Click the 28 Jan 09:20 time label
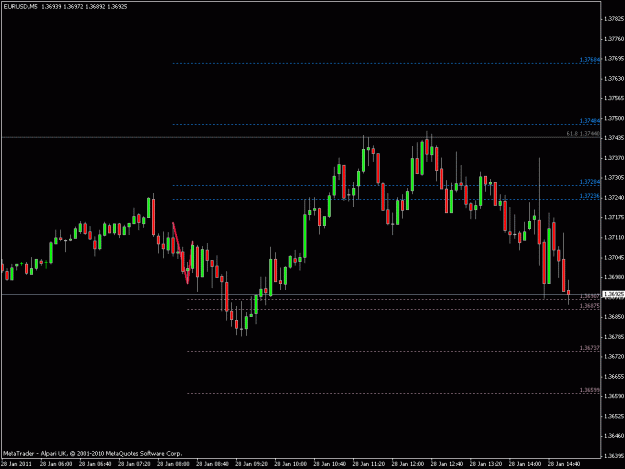Viewport: 625px width, 469px height. pos(252,464)
